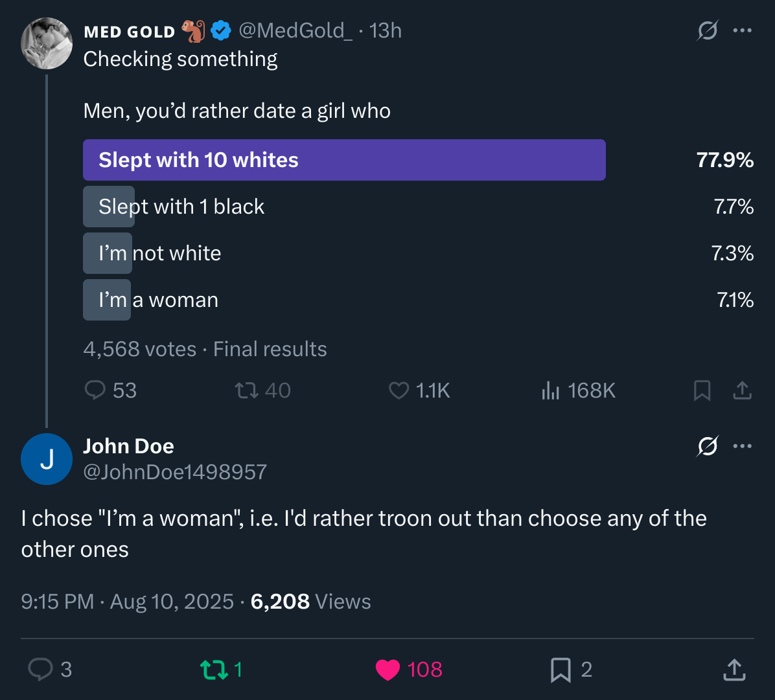Bookmark the MedGold poll post
This screenshot has width=775, height=700.
pos(702,390)
